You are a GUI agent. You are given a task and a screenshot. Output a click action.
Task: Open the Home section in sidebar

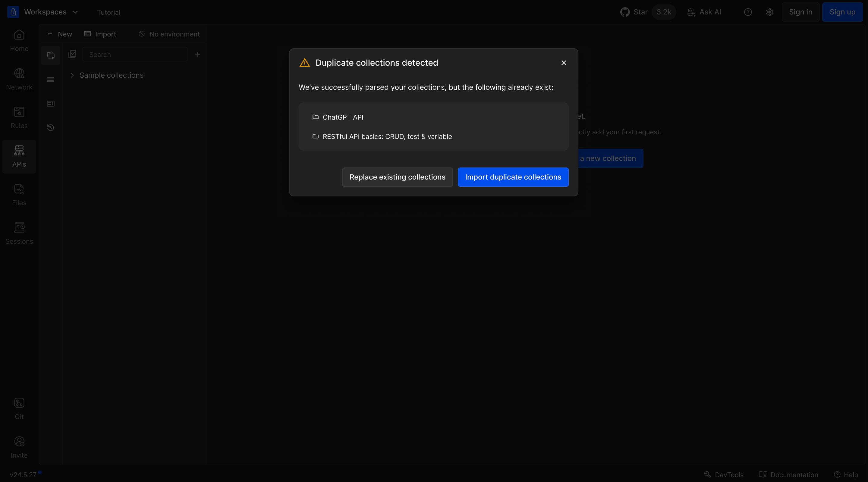click(x=19, y=41)
